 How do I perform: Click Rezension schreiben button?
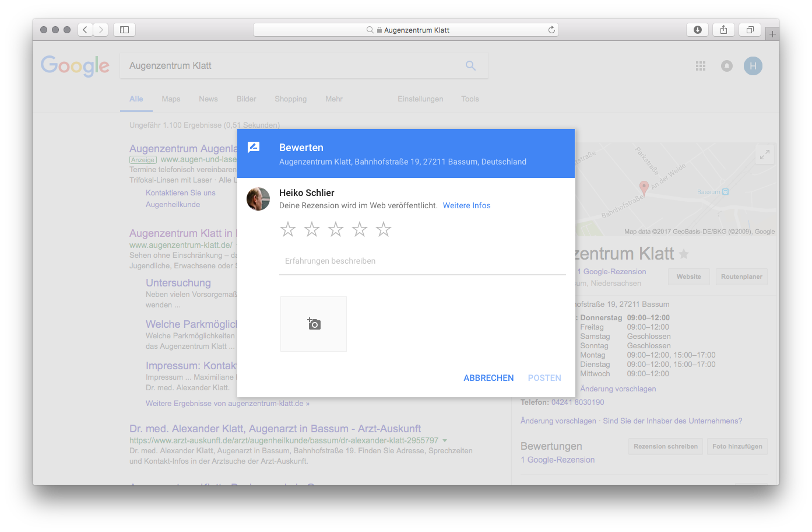click(x=666, y=446)
